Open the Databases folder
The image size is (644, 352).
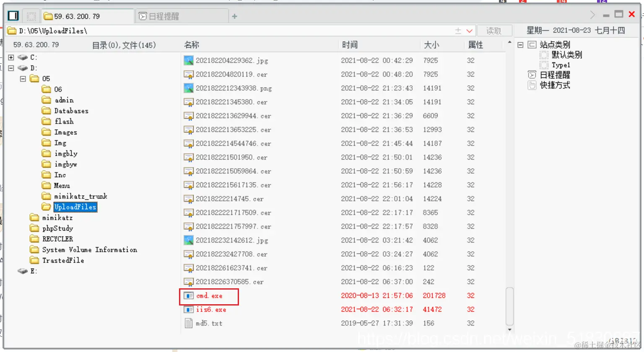(71, 111)
